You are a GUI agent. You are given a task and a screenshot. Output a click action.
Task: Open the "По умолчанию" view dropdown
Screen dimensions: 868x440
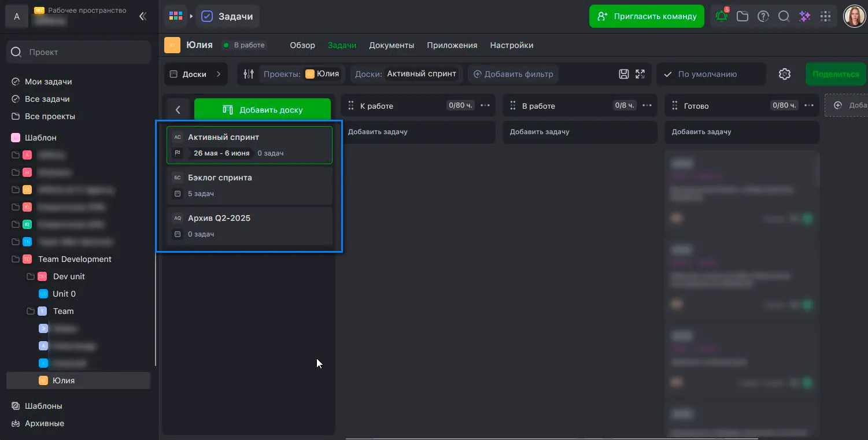tap(710, 74)
